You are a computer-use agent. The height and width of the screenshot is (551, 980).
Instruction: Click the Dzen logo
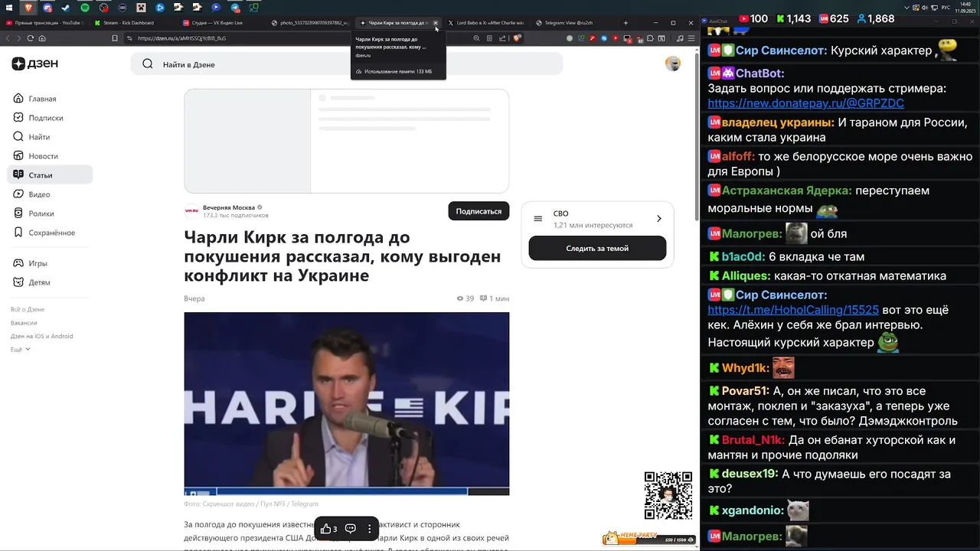(34, 64)
